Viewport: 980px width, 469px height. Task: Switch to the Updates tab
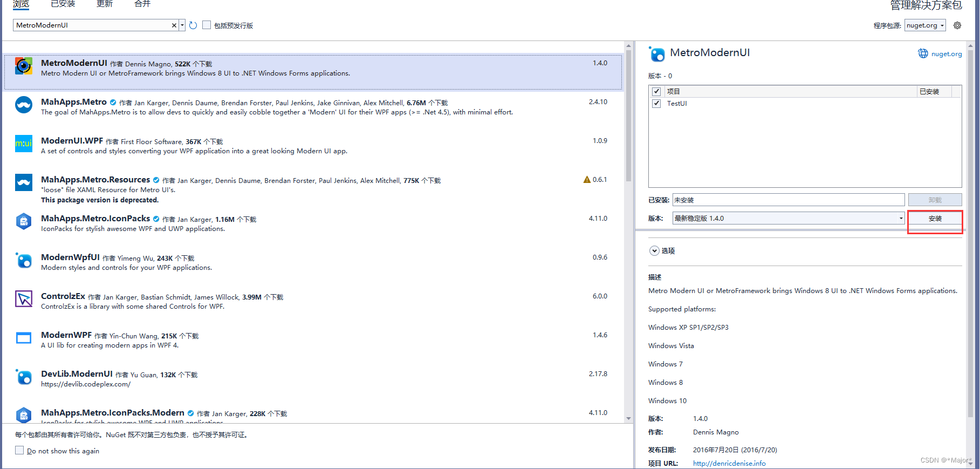[105, 4]
